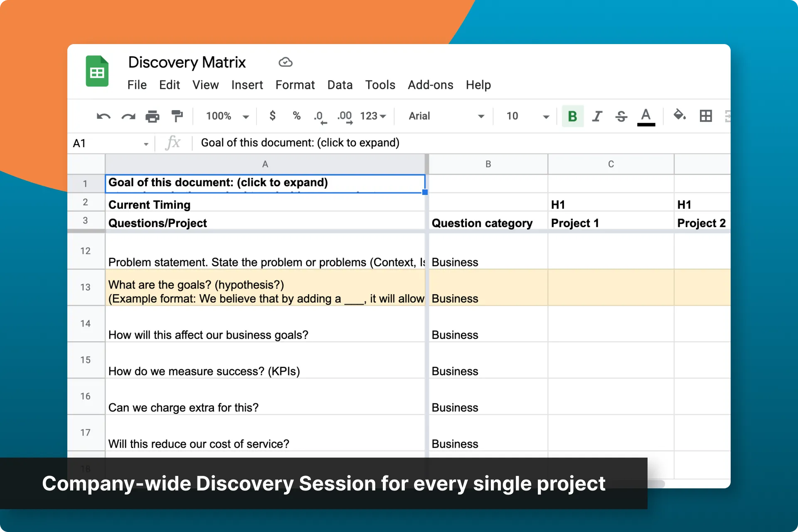Viewport: 798px width, 532px height.
Task: Select row 3 header
Action: [86, 220]
